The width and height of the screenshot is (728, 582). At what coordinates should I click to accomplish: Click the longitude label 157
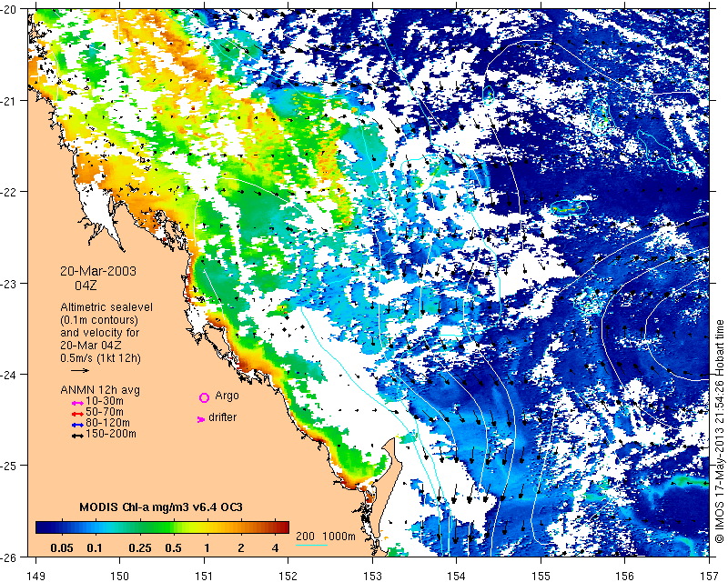[710, 576]
